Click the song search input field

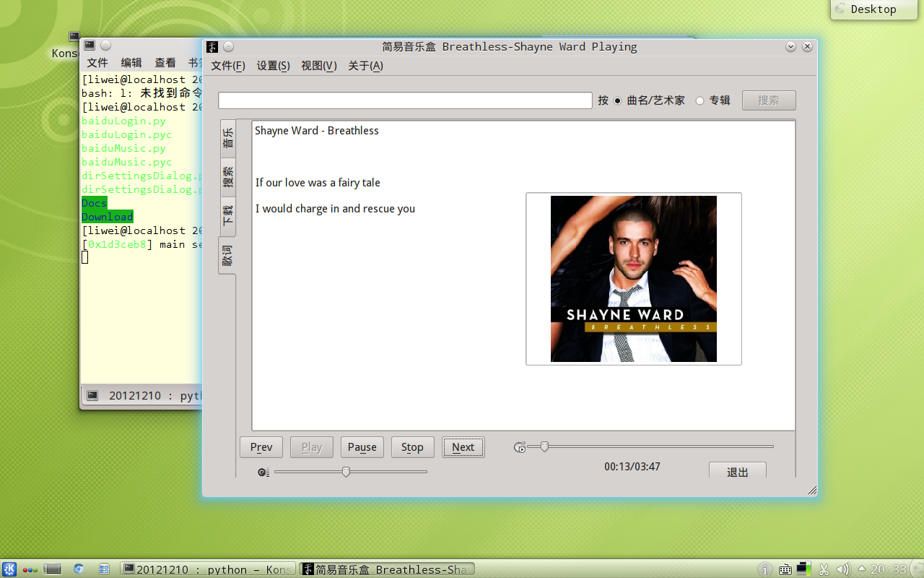(405, 100)
